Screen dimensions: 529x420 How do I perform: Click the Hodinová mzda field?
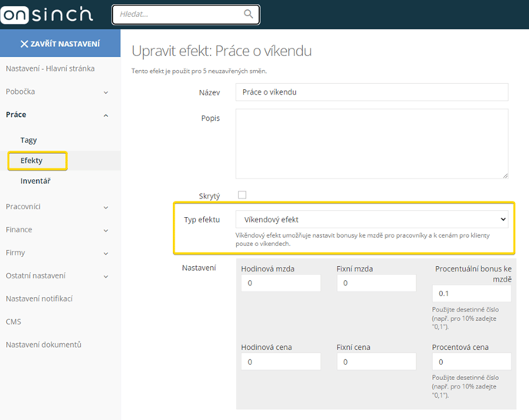click(x=281, y=283)
